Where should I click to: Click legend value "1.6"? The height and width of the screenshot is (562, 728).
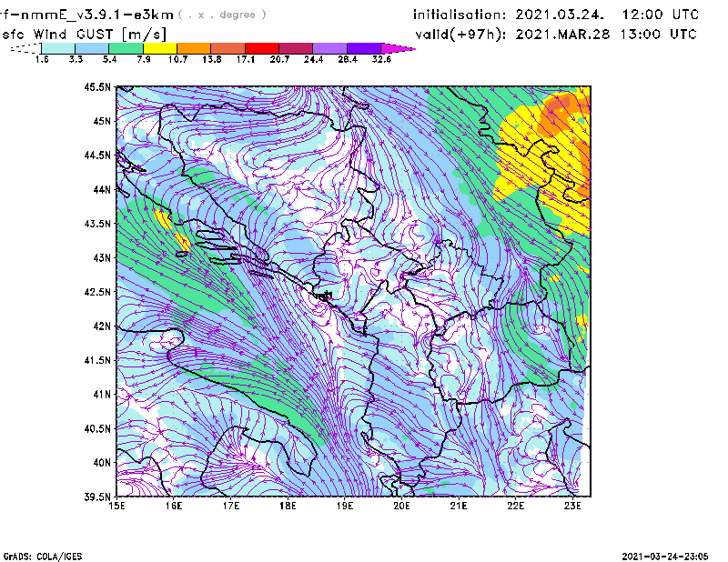click(42, 59)
